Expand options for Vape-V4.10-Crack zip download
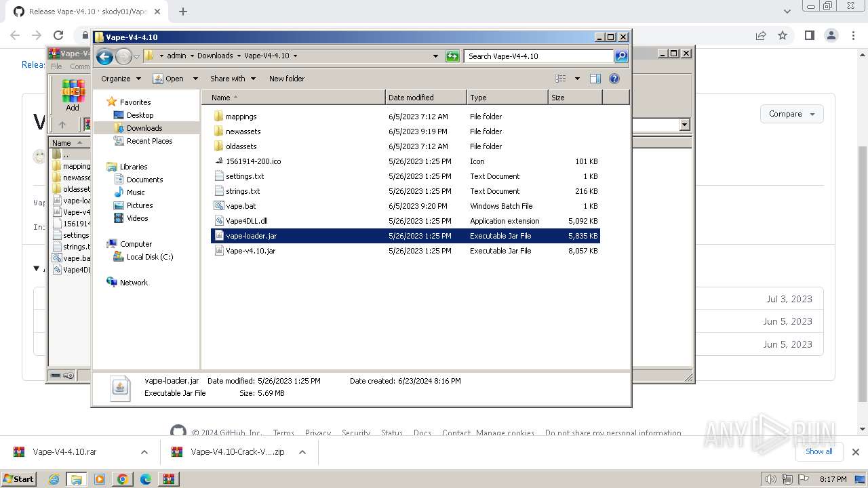 [x=302, y=452]
